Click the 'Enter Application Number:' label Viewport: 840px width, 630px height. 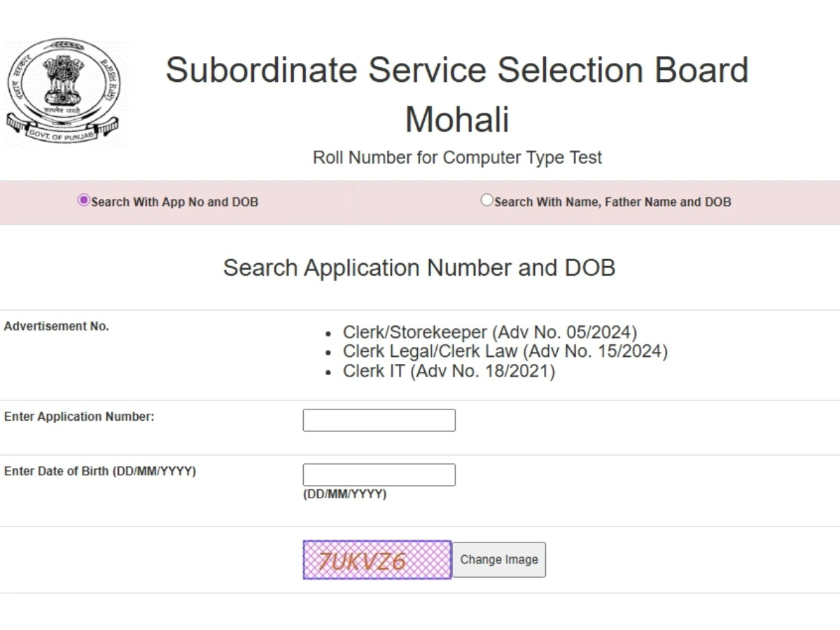(x=78, y=416)
